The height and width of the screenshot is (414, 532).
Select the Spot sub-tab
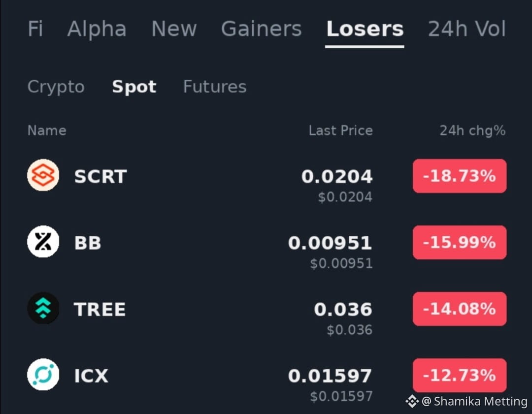pyautogui.click(x=134, y=87)
